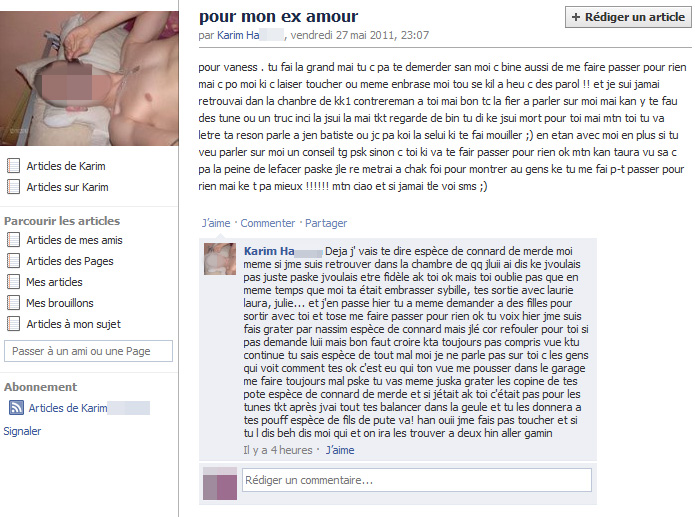Click the notes icon beside Articles sur Karim
Viewport: 695px width, 517px height.
point(13,187)
